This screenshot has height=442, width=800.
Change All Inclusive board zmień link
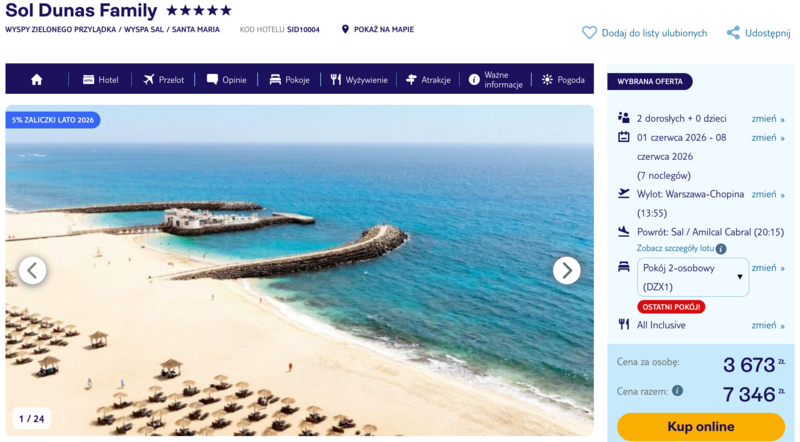coord(768,326)
